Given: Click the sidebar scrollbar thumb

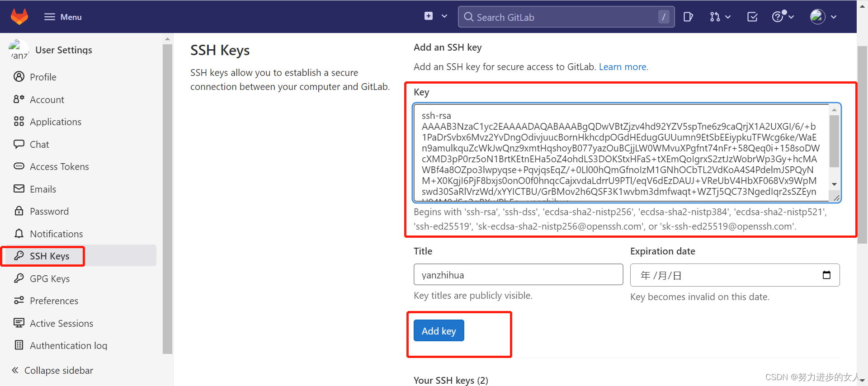Looking at the screenshot, I should (x=167, y=199).
